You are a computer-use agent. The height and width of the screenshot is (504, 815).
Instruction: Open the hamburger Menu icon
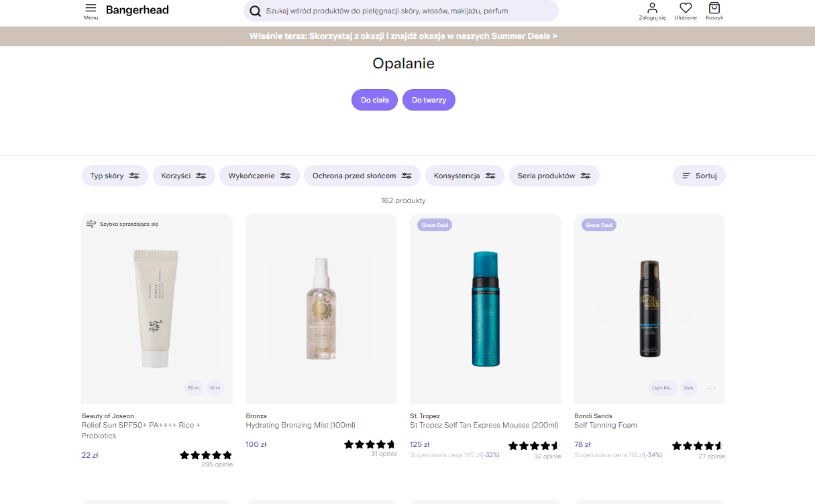91,8
